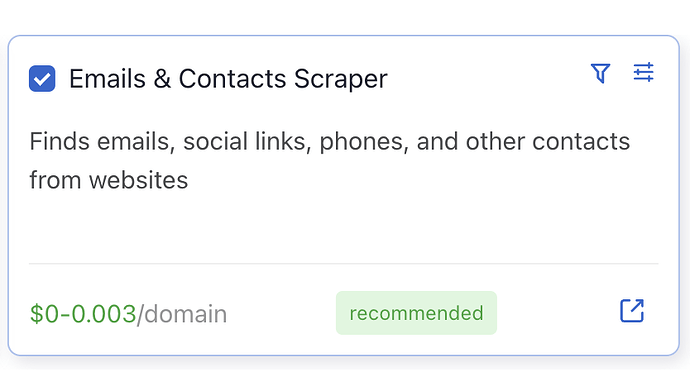
Task: Click the horizontal divider above the price
Action: coord(343,264)
